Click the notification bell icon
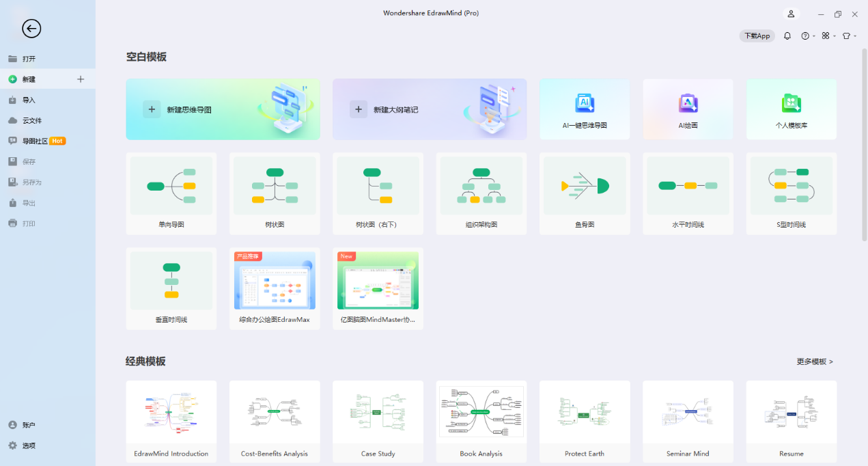This screenshot has height=466, width=868. pos(787,36)
